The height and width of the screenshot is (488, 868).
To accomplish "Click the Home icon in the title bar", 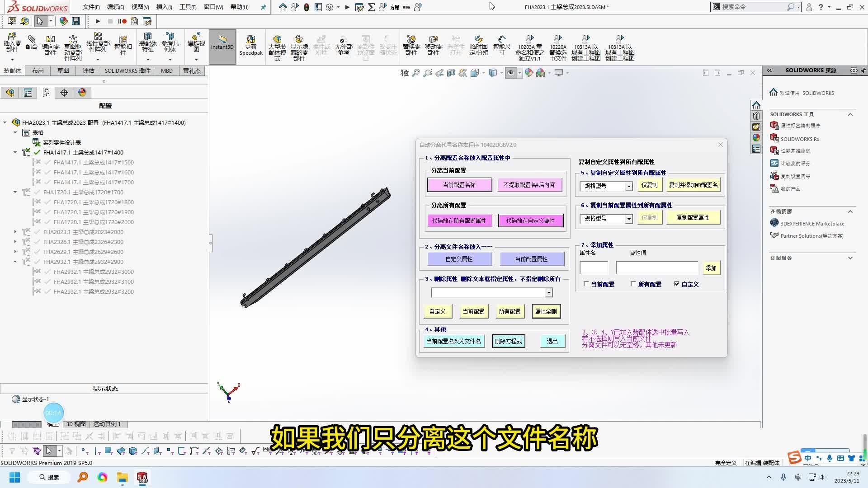I will tap(283, 7).
